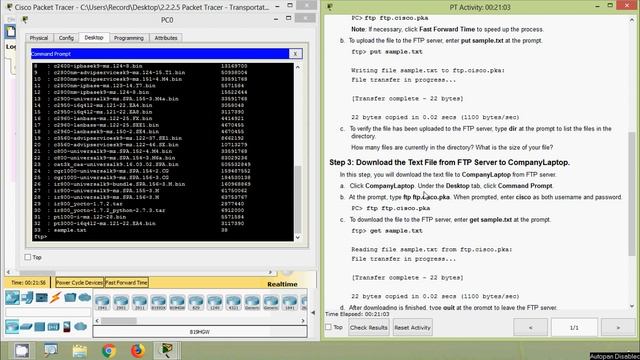Pick the 1841 router device
This screenshot has width=640, height=360.
click(290, 302)
